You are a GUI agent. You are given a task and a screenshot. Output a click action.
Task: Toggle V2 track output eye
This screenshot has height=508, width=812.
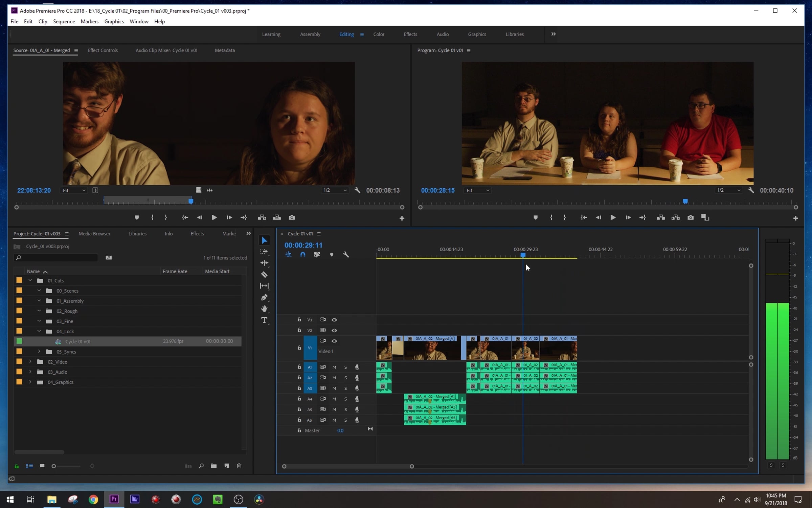[x=334, y=330]
